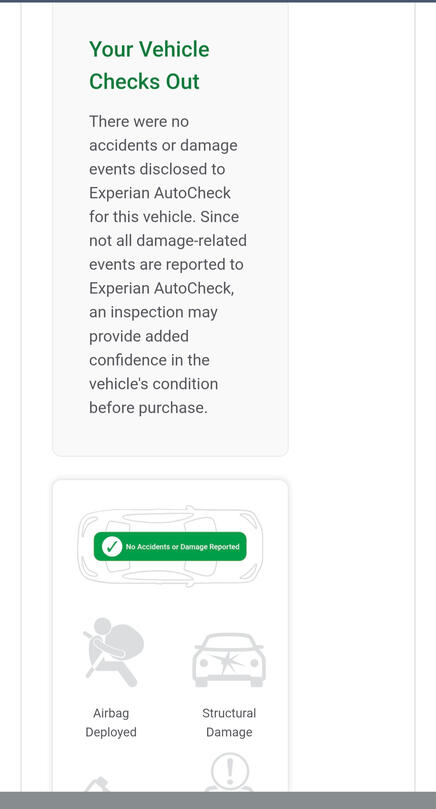436x809 pixels.
Task: Click the Airbag Deployed label
Action: (x=111, y=722)
